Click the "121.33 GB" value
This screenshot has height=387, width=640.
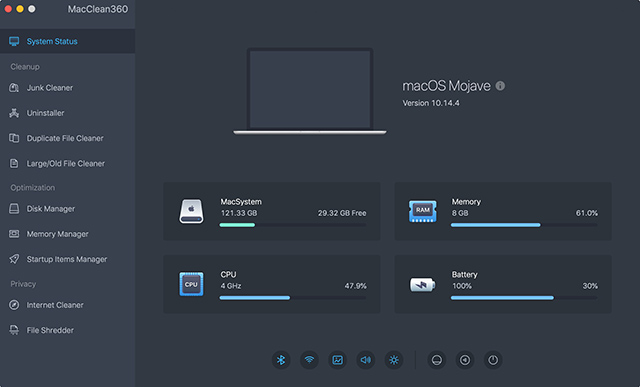coord(239,213)
